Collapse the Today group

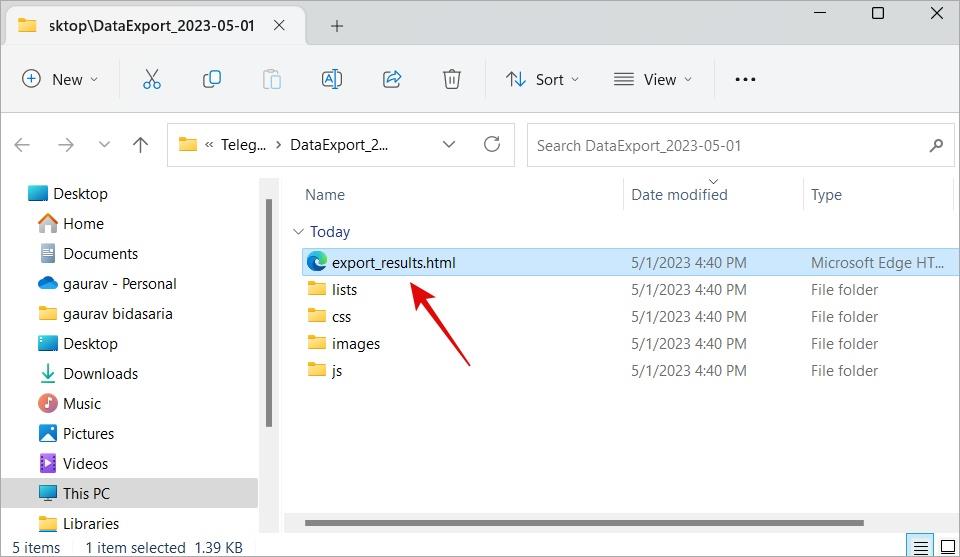[298, 231]
